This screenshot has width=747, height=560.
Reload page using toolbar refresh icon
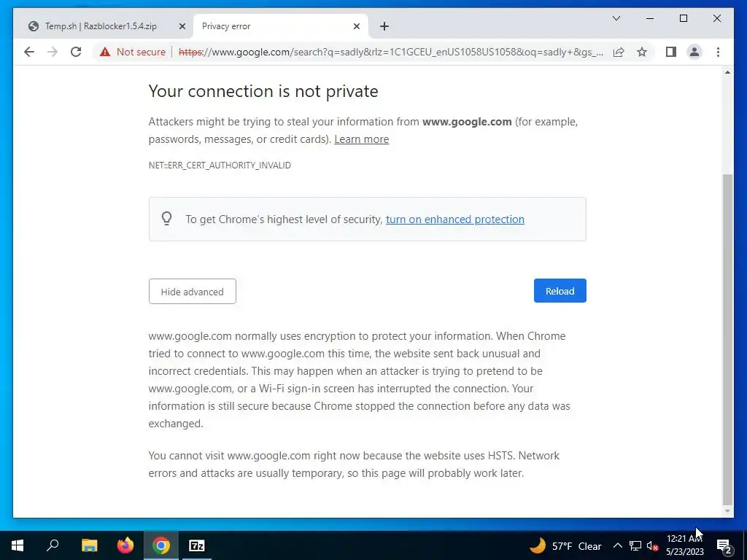(x=76, y=52)
